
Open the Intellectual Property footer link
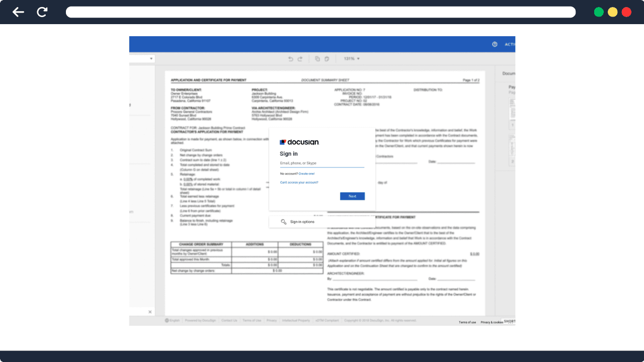pyautogui.click(x=296, y=320)
